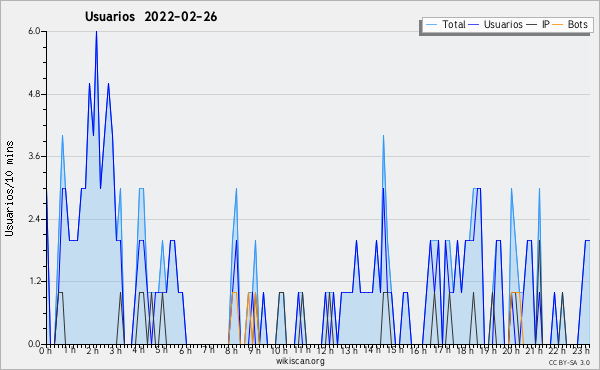Click the orange Bots legend line

coord(558,25)
